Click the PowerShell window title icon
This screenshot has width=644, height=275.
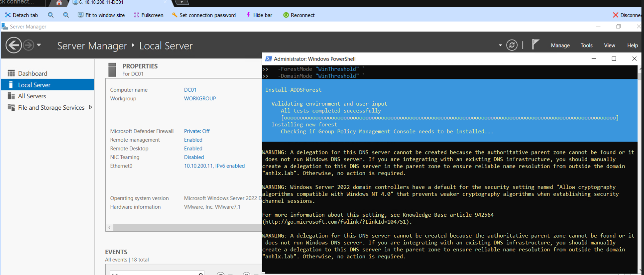coord(268,59)
